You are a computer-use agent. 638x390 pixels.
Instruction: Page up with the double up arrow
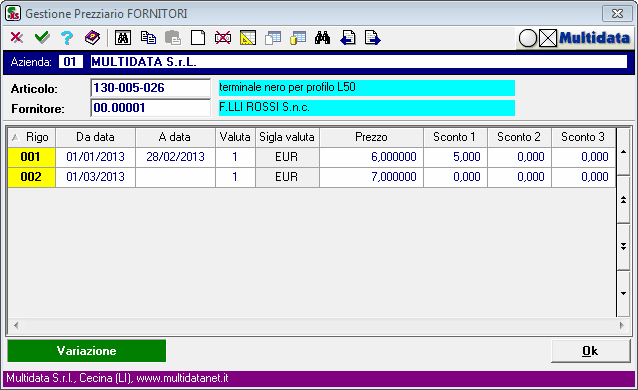623,199
